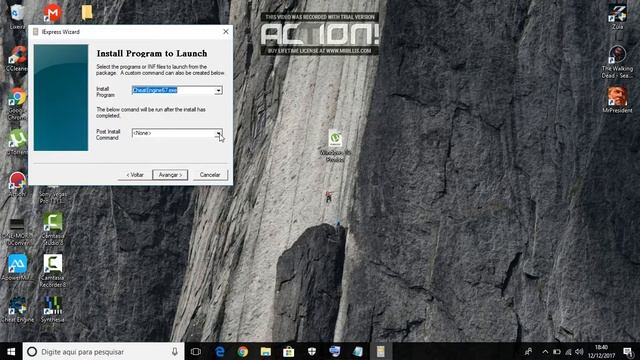640x360 pixels.
Task: Open the Action! desktop shortcut icon
Action: [17, 184]
